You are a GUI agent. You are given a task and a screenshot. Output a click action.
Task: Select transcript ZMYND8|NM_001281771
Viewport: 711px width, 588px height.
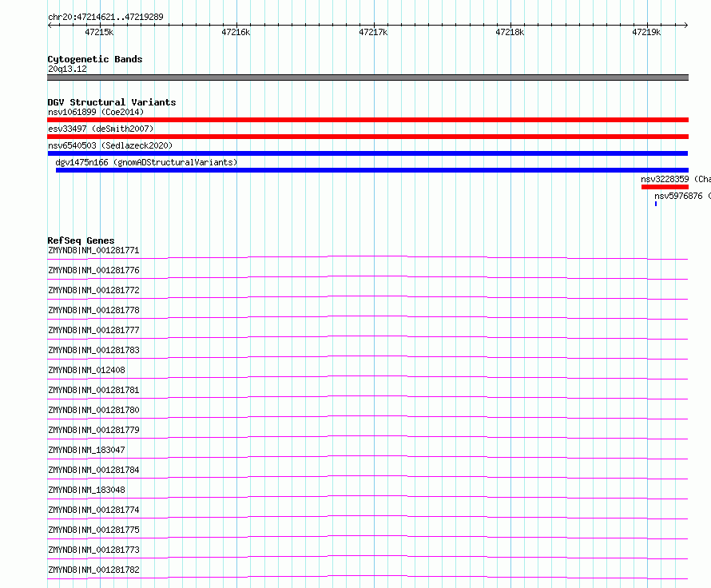point(93,250)
